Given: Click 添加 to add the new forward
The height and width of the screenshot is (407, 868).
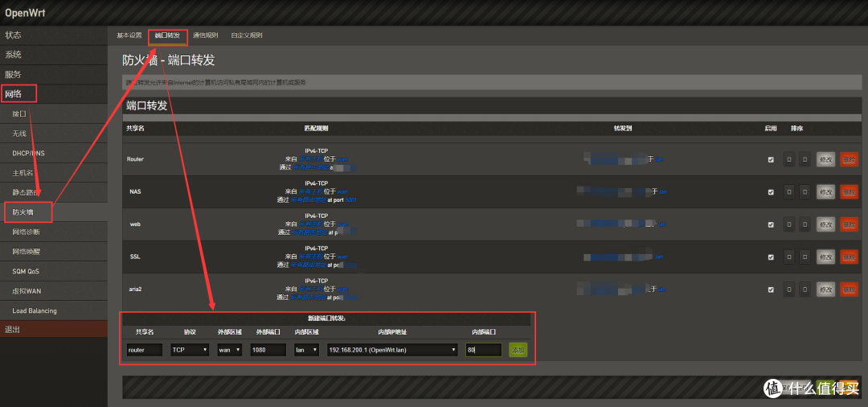Looking at the screenshot, I should 518,350.
